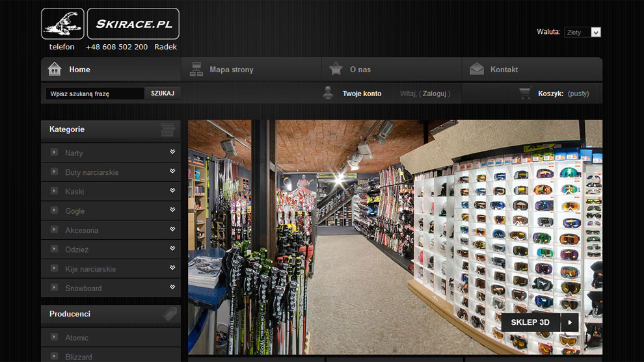Screen dimensions: 644x362
Task: Go to the O nas page
Action: point(360,70)
